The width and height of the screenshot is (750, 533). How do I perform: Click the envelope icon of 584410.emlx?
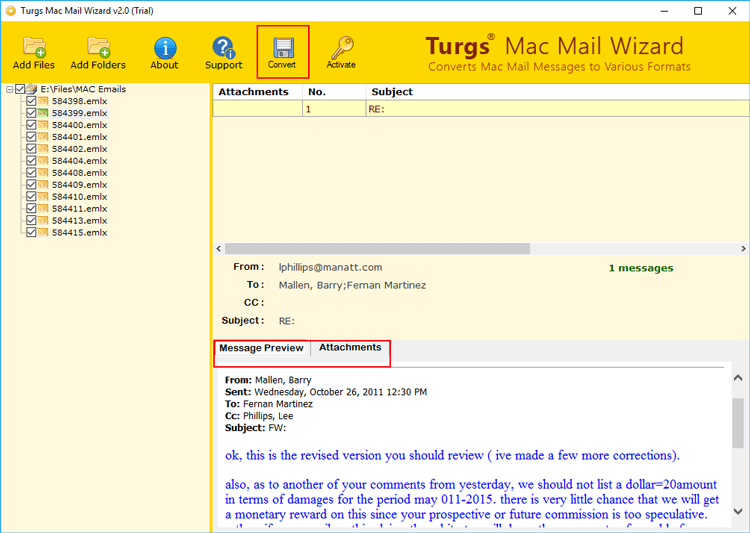[x=43, y=197]
